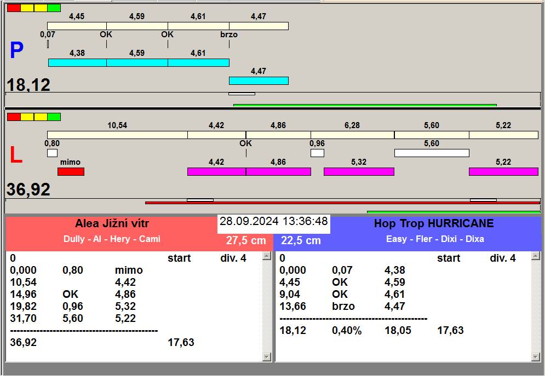Screen dimensions: 545x392
Task: Select the row starting 19,82 in left list
Action: coord(134,306)
